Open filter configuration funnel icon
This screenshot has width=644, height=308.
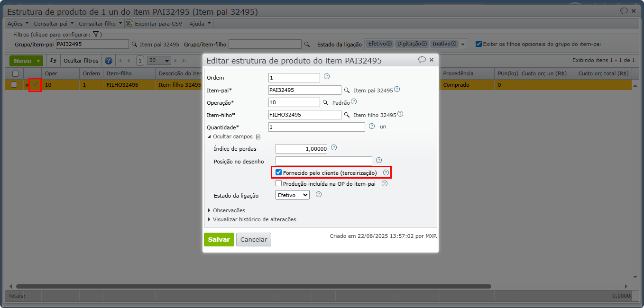click(x=95, y=35)
